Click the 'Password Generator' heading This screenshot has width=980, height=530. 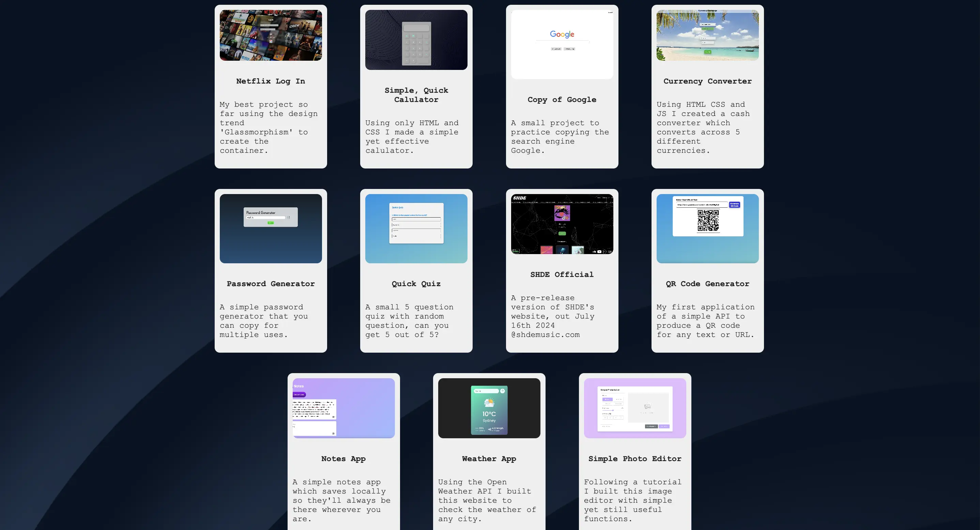[x=271, y=284]
